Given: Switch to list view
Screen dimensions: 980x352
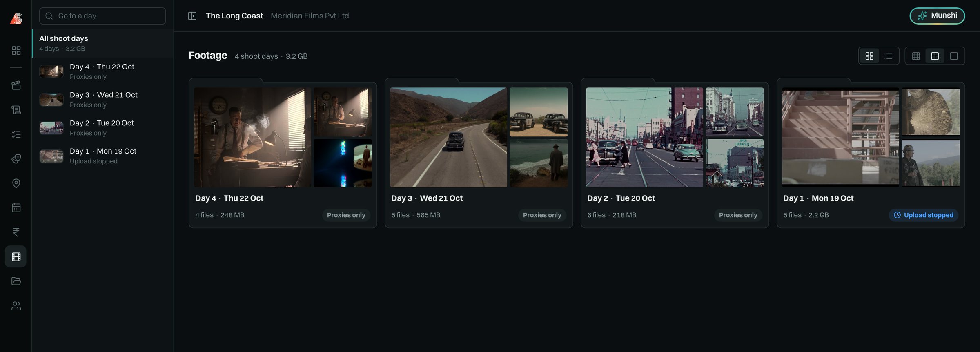Looking at the screenshot, I should [x=889, y=56].
